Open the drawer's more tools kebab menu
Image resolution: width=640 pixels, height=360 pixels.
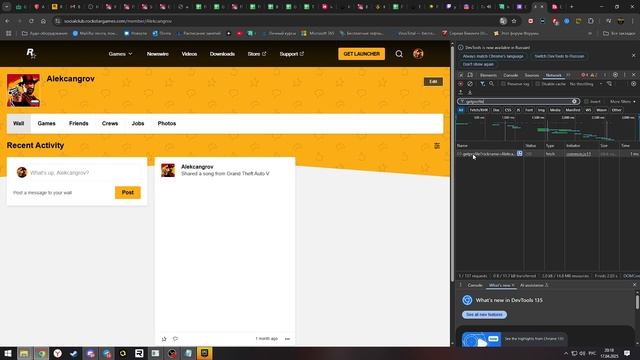(x=460, y=285)
